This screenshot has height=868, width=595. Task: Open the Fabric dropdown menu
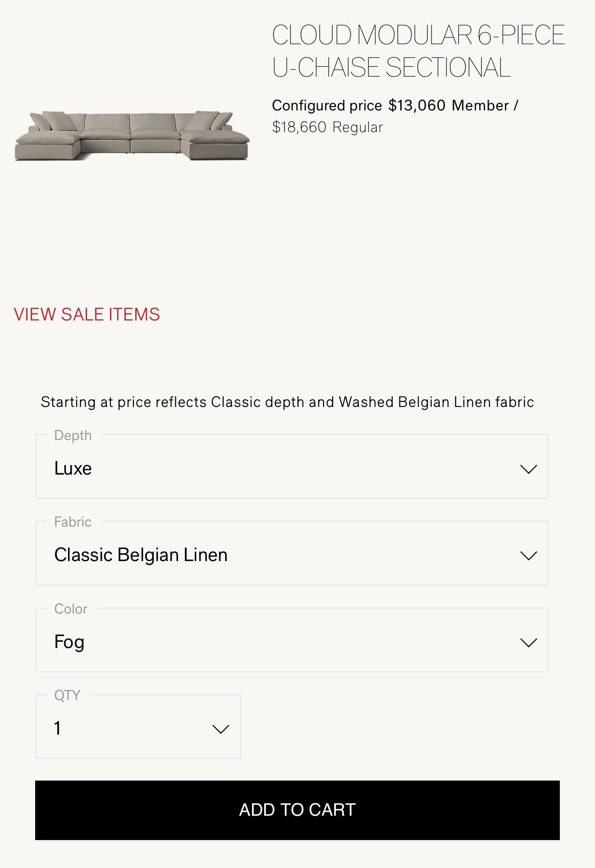pyautogui.click(x=292, y=553)
